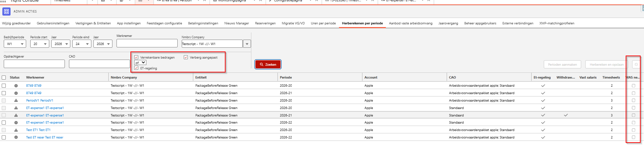This screenshot has height=151, width=644.
Task: Click the info status icon in first row
Action: (16, 86)
